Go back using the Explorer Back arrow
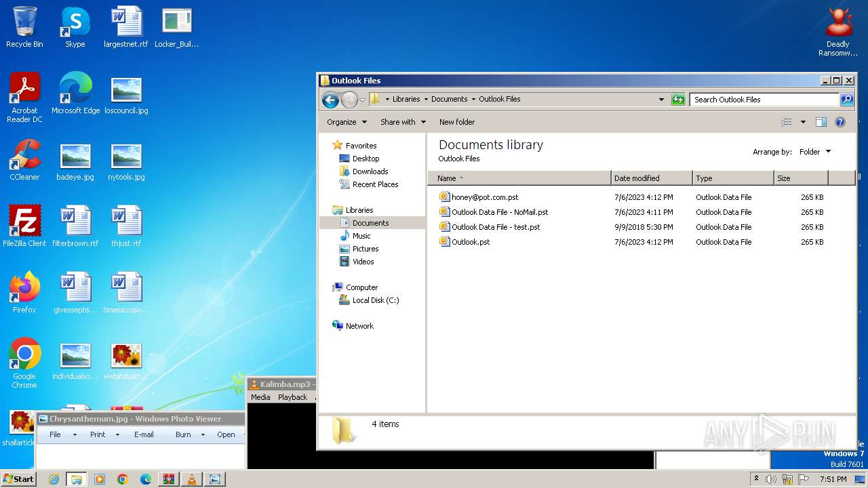The image size is (868, 488). (x=330, y=100)
